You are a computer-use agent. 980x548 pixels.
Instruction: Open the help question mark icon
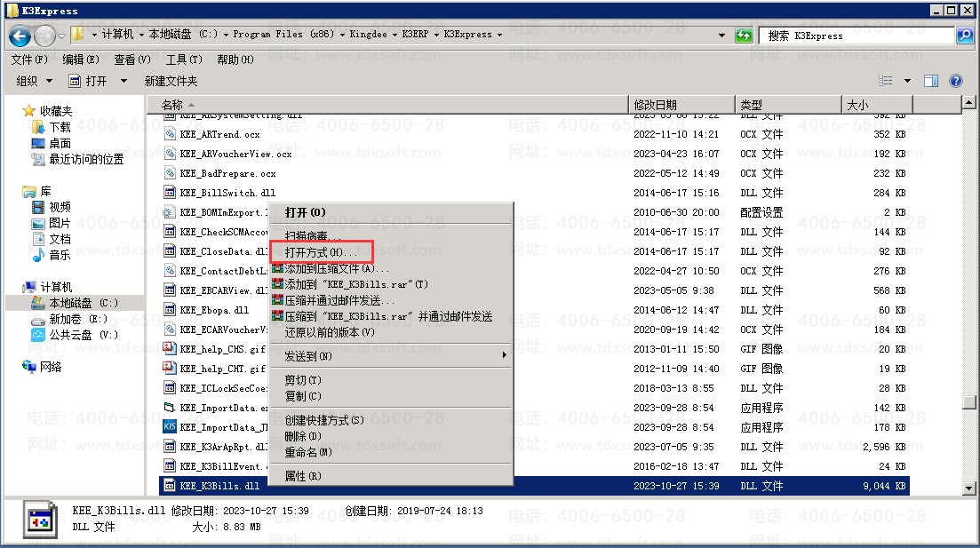point(956,81)
